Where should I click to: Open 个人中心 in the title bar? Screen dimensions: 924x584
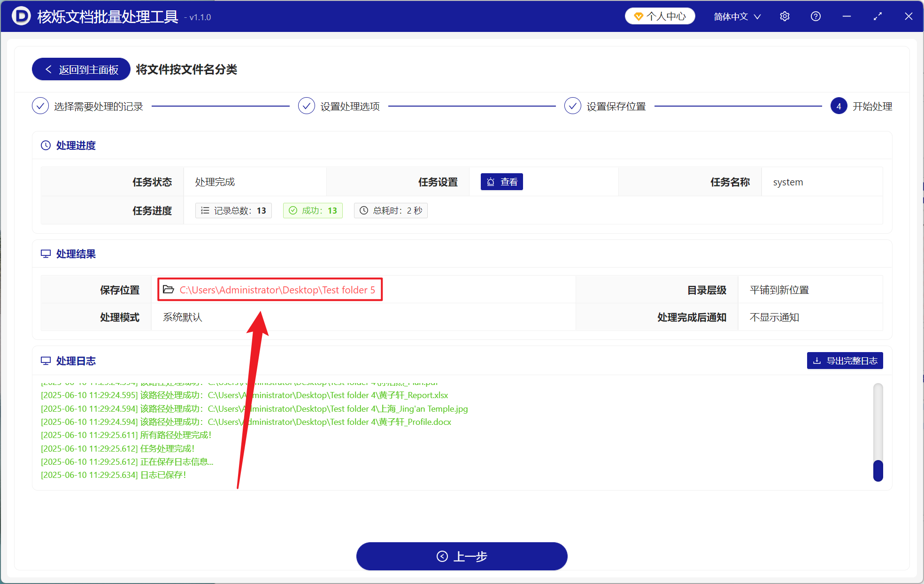pos(660,15)
